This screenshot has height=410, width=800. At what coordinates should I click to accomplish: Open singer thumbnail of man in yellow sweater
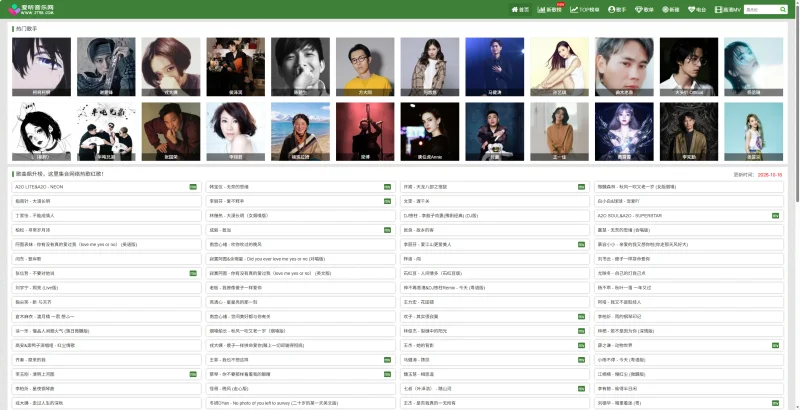365,67
